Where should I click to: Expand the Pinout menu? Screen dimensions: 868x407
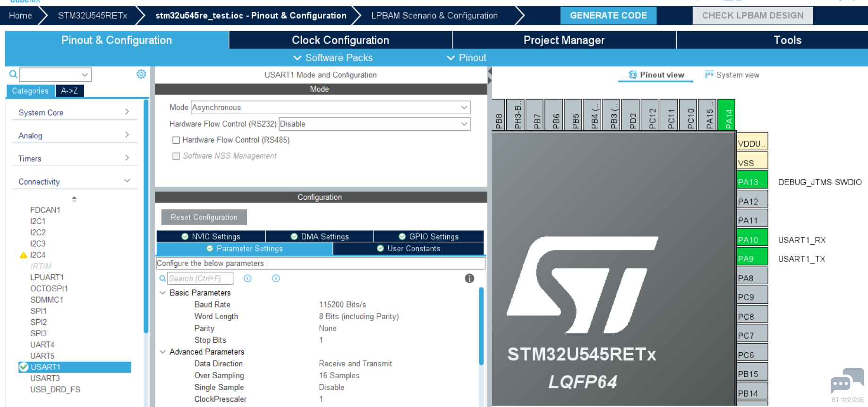coord(467,58)
